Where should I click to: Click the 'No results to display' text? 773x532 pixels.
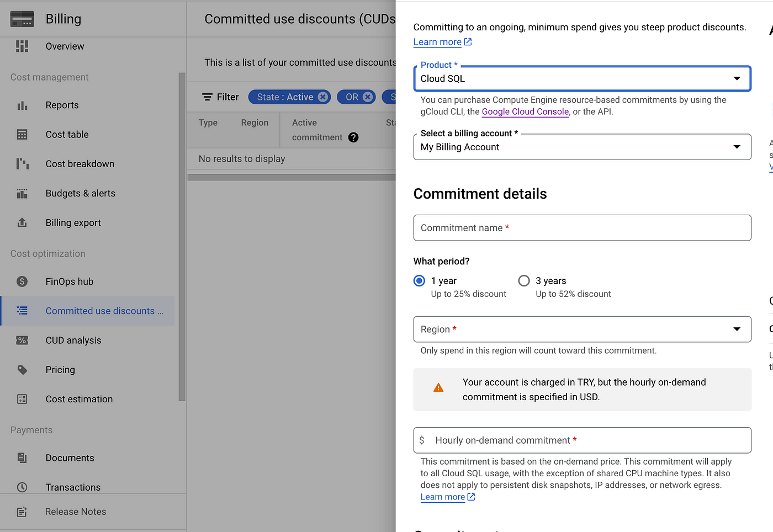click(242, 159)
